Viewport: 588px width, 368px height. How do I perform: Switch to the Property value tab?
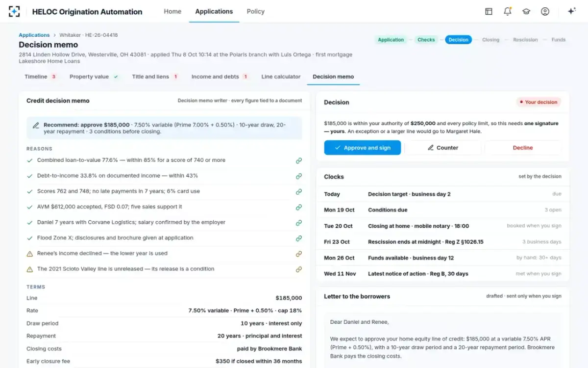[94, 77]
